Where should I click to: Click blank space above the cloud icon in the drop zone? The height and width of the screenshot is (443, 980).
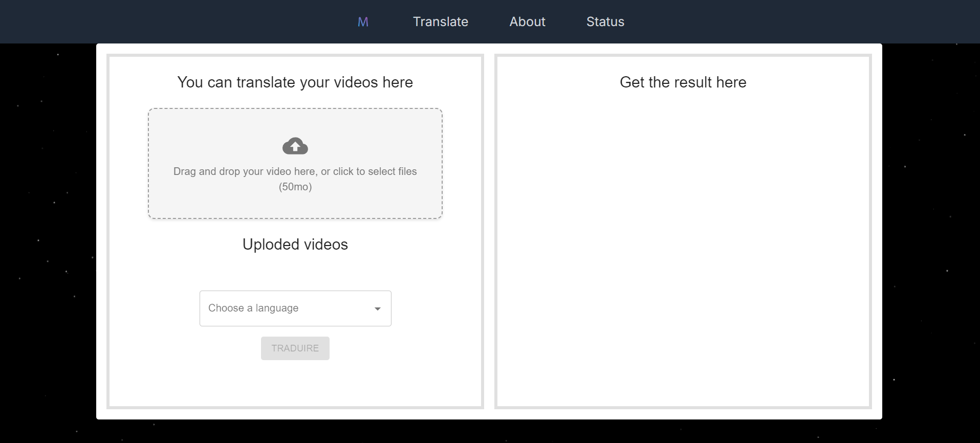tap(295, 122)
